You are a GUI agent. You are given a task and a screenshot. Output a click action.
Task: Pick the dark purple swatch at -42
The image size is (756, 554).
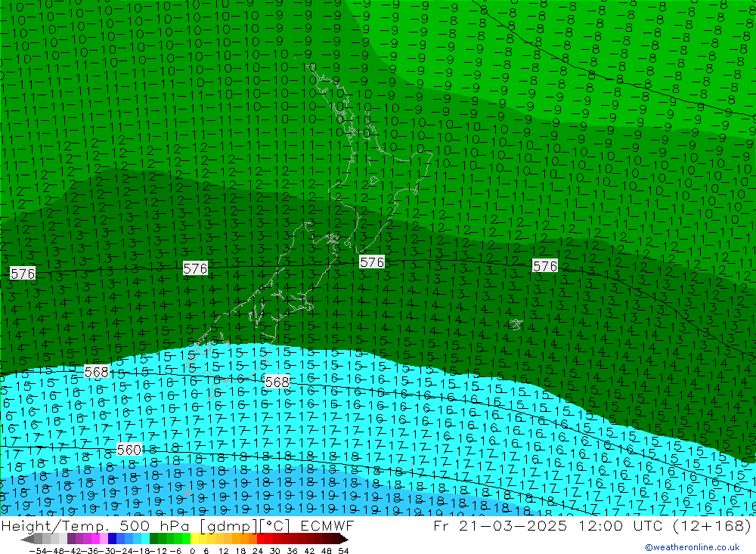click(x=71, y=540)
